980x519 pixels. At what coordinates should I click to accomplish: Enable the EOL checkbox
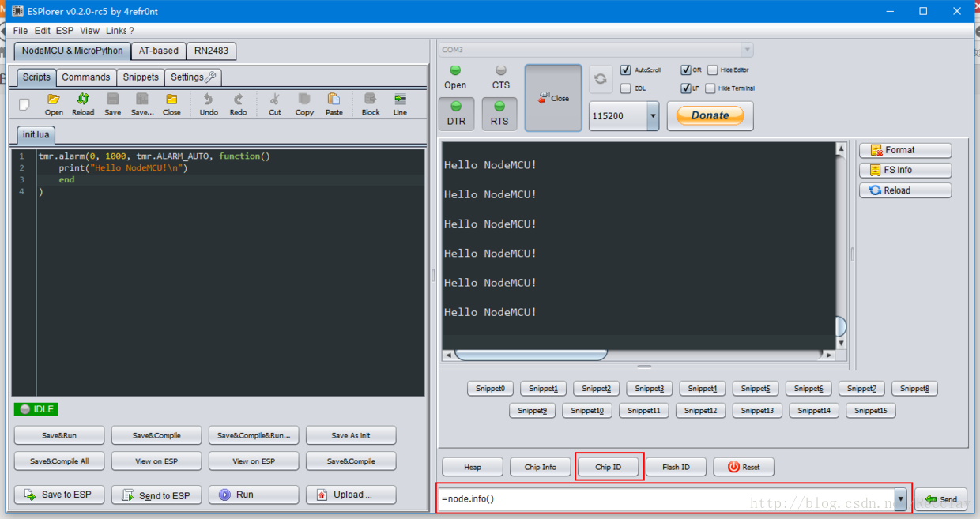(x=626, y=88)
